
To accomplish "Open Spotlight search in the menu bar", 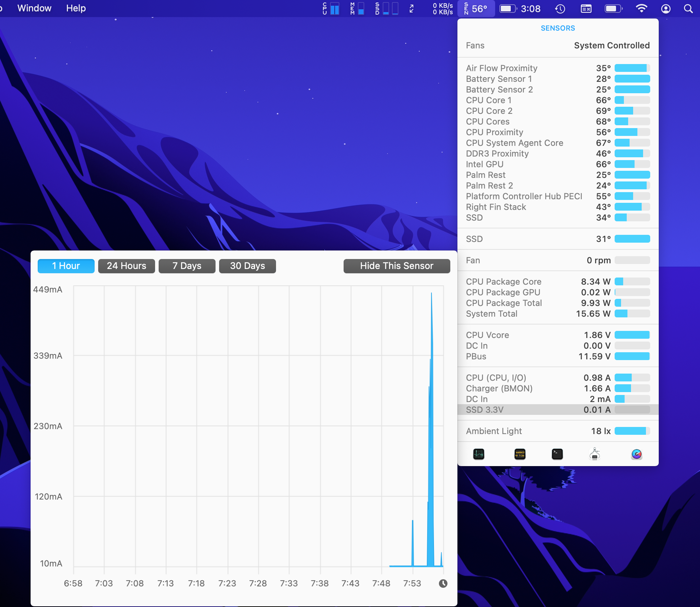I will (x=689, y=8).
